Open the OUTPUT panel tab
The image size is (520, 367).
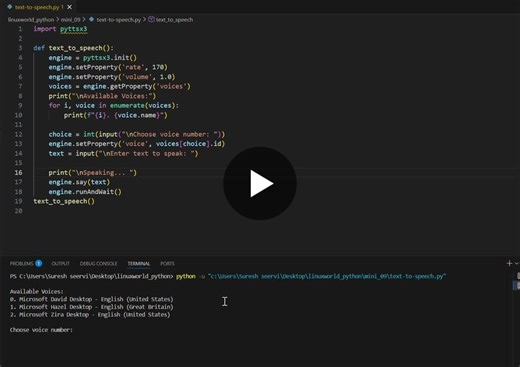(x=61, y=264)
